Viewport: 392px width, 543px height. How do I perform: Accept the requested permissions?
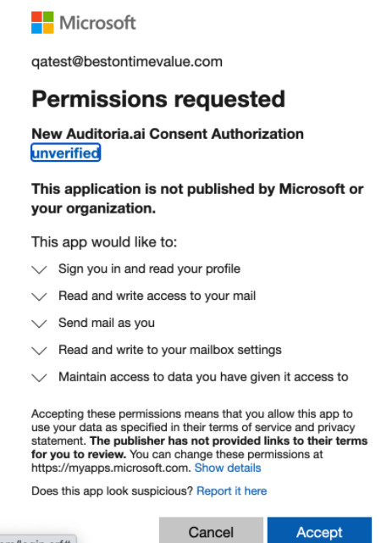[x=319, y=530]
